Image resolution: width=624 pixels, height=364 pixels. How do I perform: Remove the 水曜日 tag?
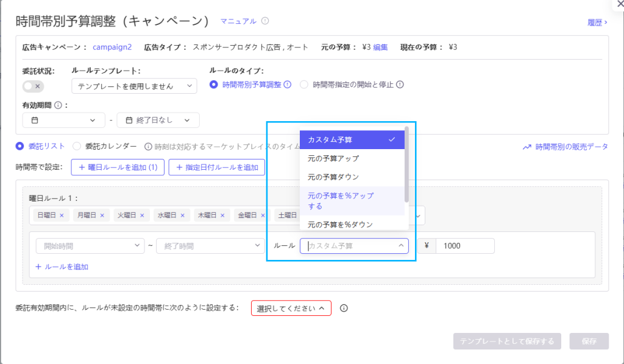(183, 215)
